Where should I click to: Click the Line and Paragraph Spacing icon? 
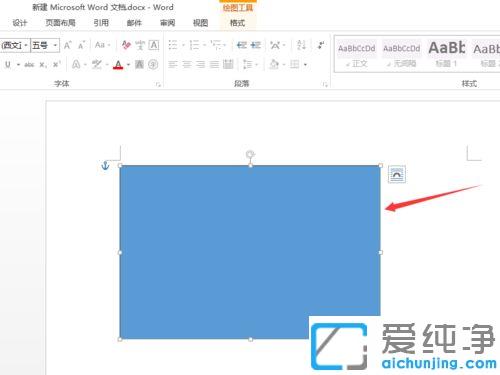[x=247, y=64]
